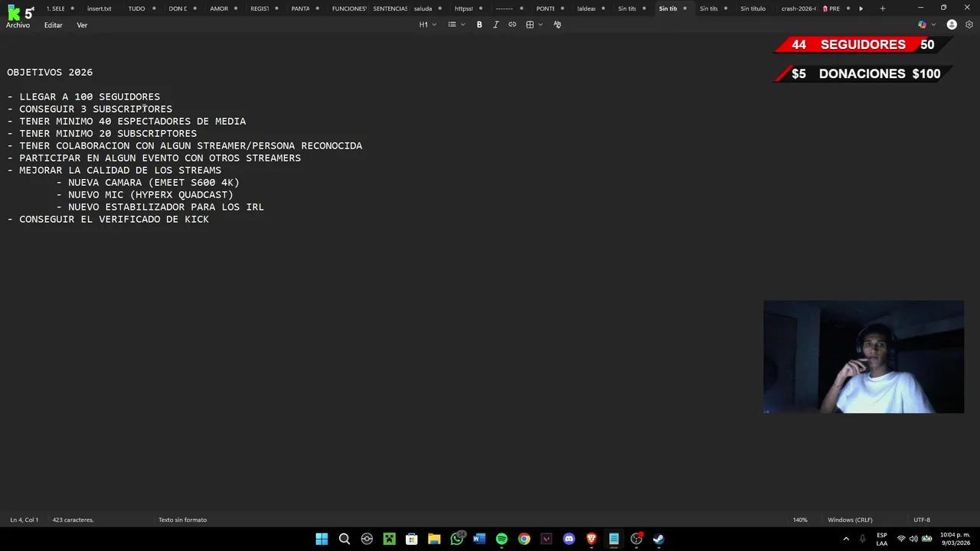Image resolution: width=980 pixels, height=551 pixels.
Task: Clear formatting with the eraser-A icon
Action: click(557, 24)
